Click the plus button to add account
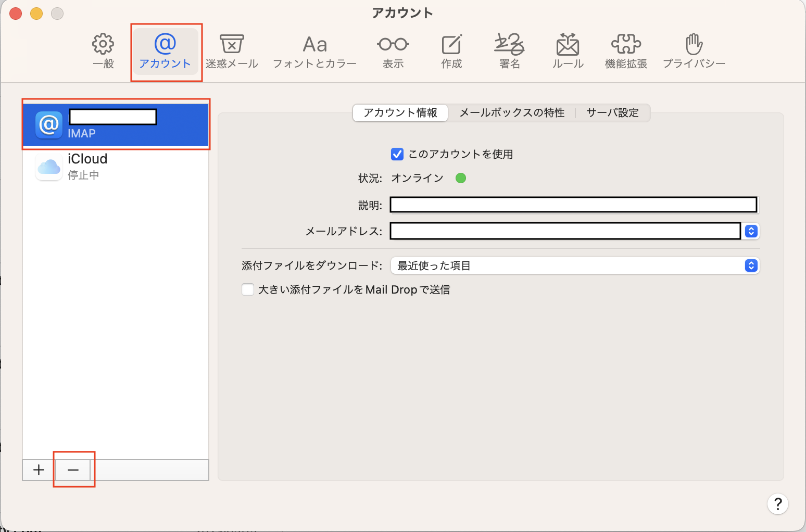Image resolution: width=806 pixels, height=532 pixels. point(39,470)
